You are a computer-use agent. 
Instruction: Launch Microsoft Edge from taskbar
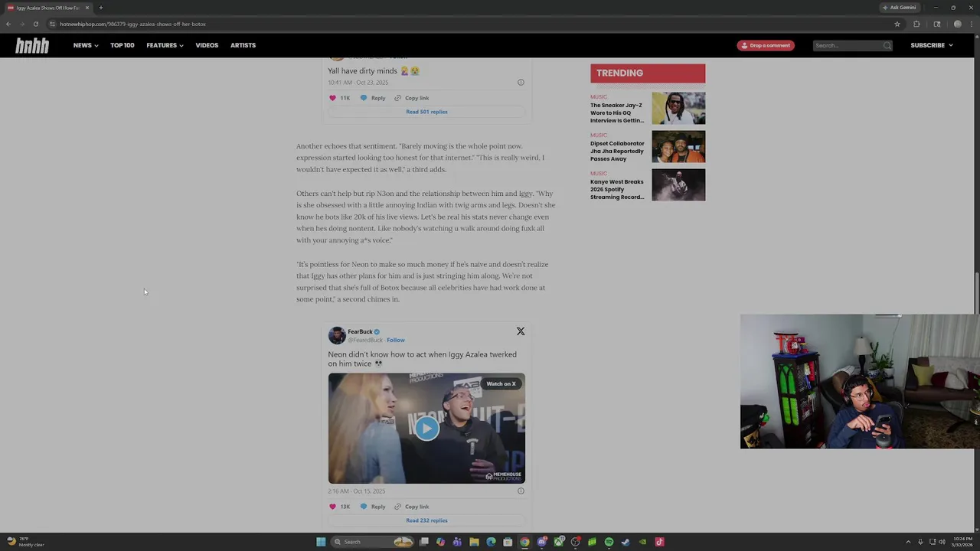[491, 542]
